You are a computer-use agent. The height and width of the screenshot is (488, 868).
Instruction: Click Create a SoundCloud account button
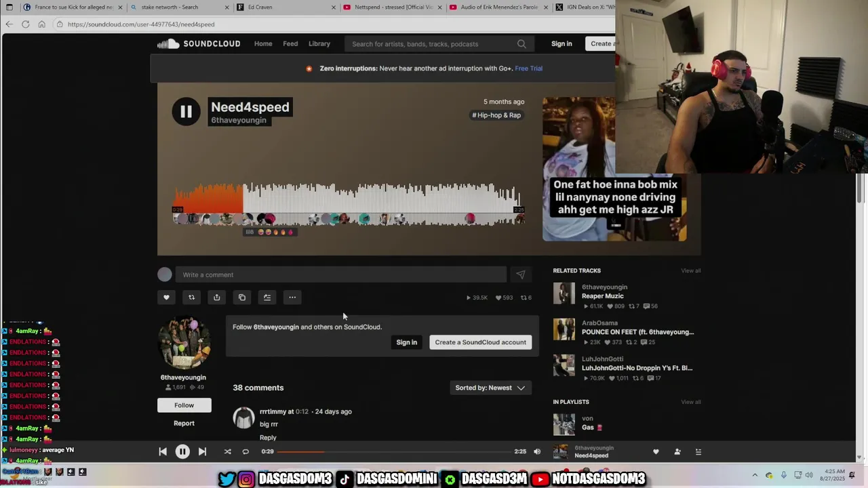pos(481,342)
